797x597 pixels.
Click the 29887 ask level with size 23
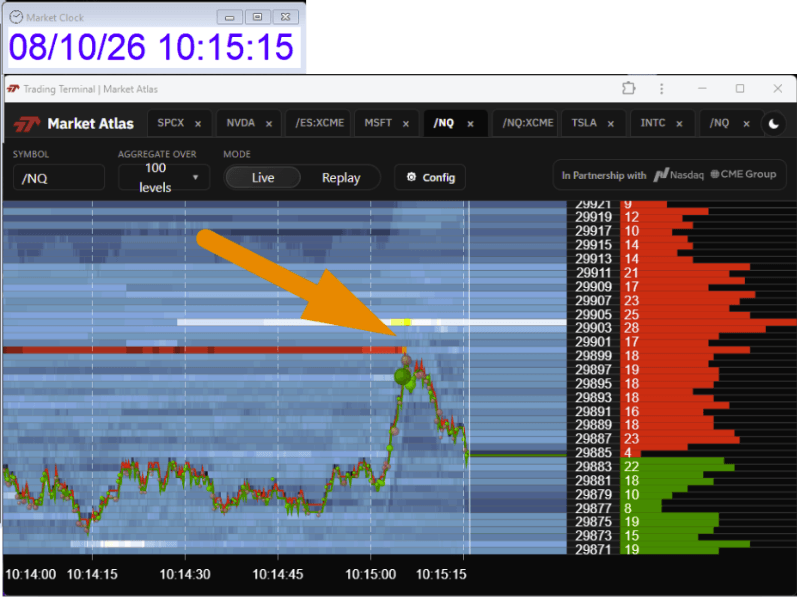(x=682, y=438)
